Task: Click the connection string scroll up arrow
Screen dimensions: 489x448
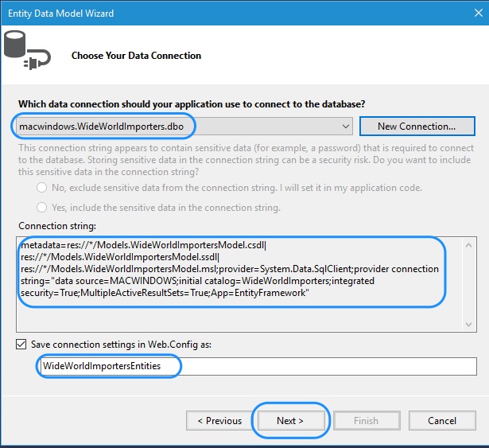Action: pyautogui.click(x=468, y=245)
